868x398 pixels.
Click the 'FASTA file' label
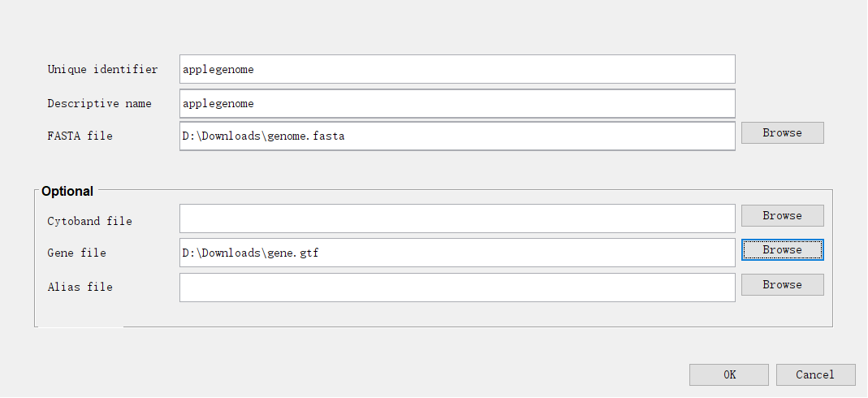pyautogui.click(x=80, y=136)
